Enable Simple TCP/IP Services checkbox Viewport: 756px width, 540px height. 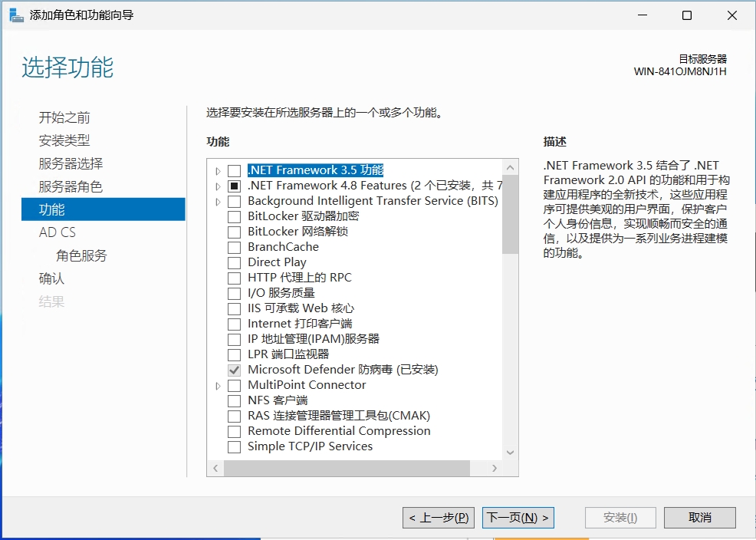pyautogui.click(x=234, y=447)
